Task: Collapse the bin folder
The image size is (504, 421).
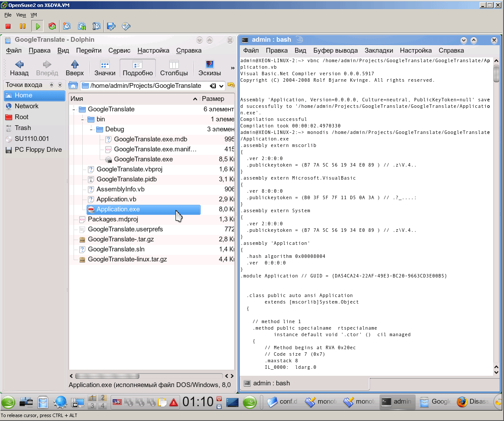Action: (x=82, y=120)
